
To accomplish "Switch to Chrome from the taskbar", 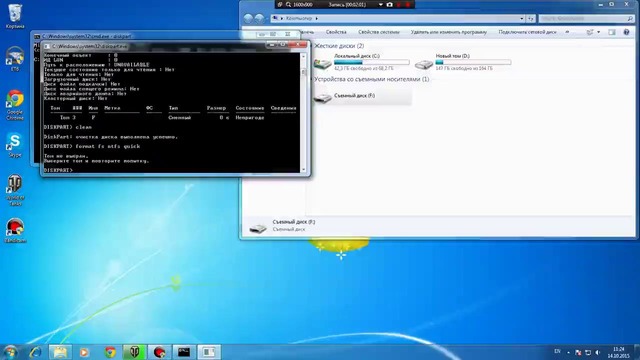I will 110,352.
